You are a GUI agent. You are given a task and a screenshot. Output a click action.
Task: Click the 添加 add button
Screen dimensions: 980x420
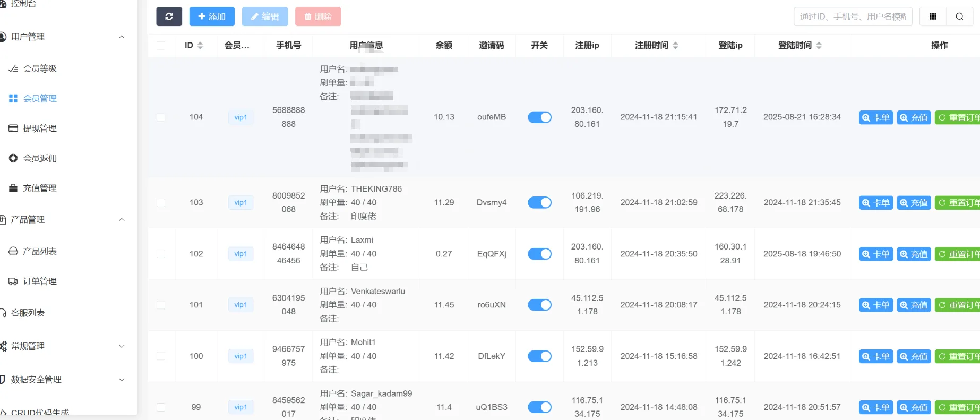click(x=212, y=16)
